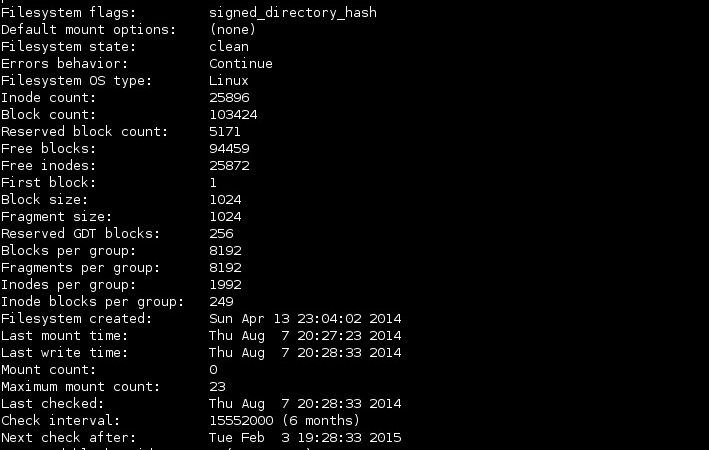Select the Linux OS type value
The height and width of the screenshot is (450, 709).
[x=229, y=81]
